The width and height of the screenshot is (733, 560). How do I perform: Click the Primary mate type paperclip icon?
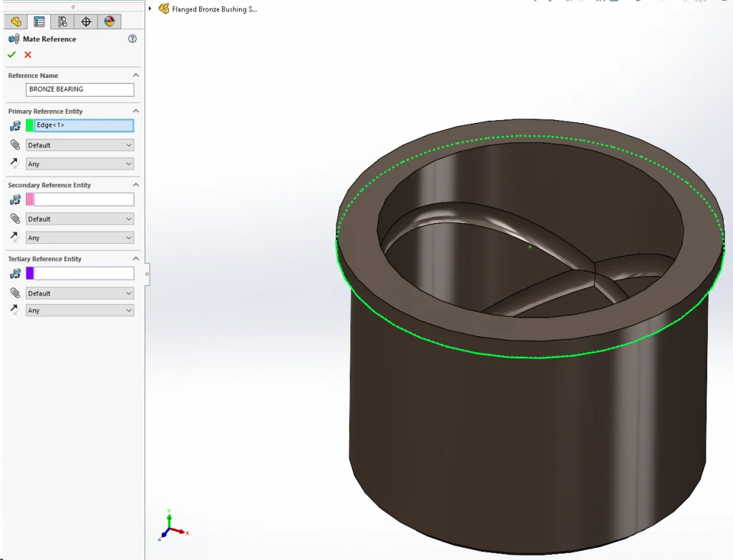(15, 145)
